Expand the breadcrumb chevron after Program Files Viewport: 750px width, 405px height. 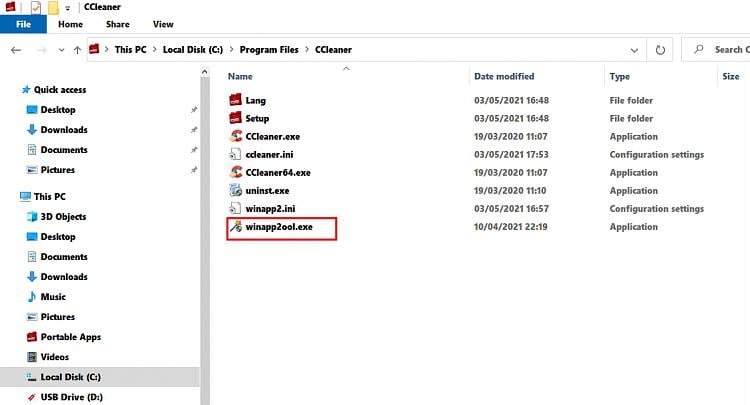coord(307,50)
